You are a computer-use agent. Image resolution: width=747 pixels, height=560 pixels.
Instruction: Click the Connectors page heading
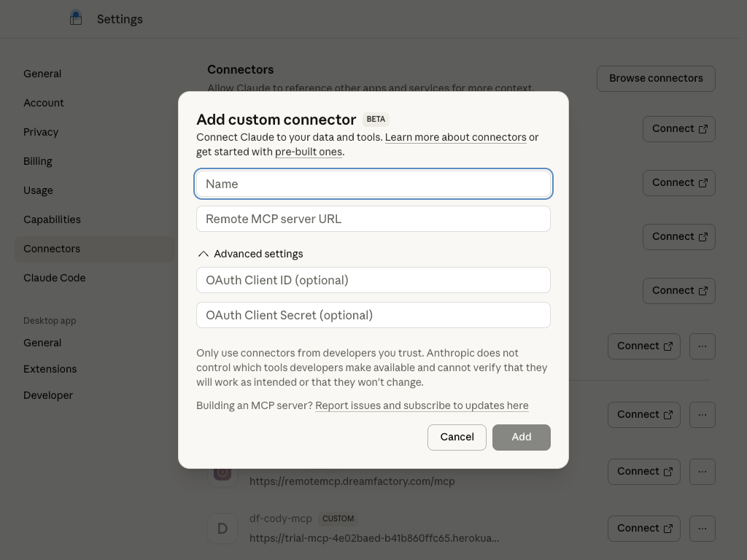coord(241,69)
